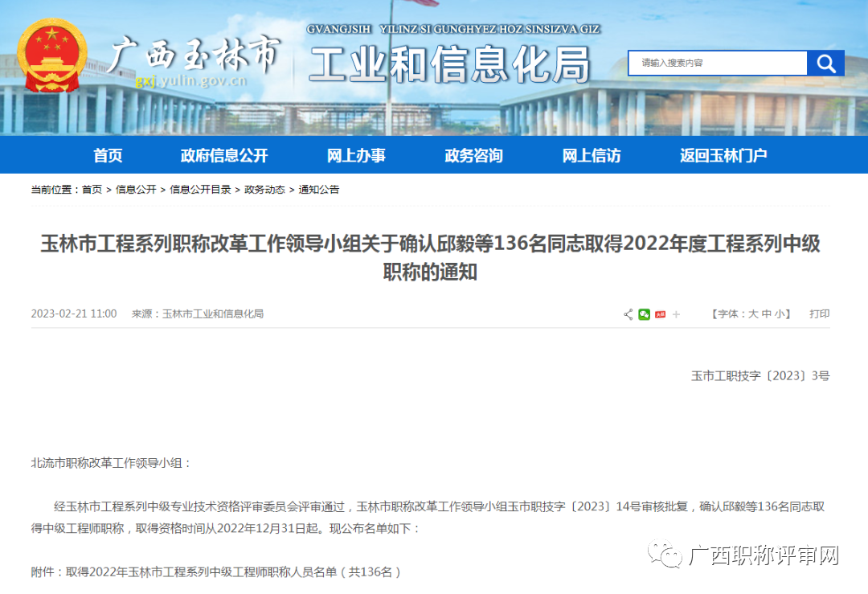Open breadcrumb 信息公开目录
Screen dimensions: 868x594
pos(200,190)
